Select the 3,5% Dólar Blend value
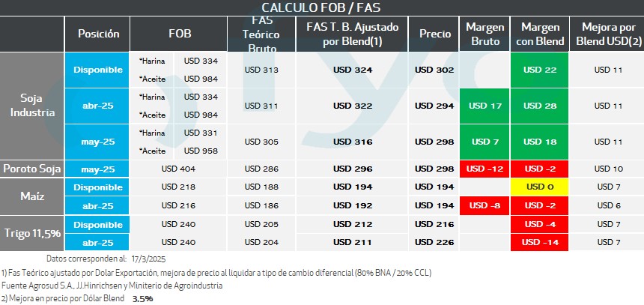The image size is (644, 305). (x=142, y=298)
